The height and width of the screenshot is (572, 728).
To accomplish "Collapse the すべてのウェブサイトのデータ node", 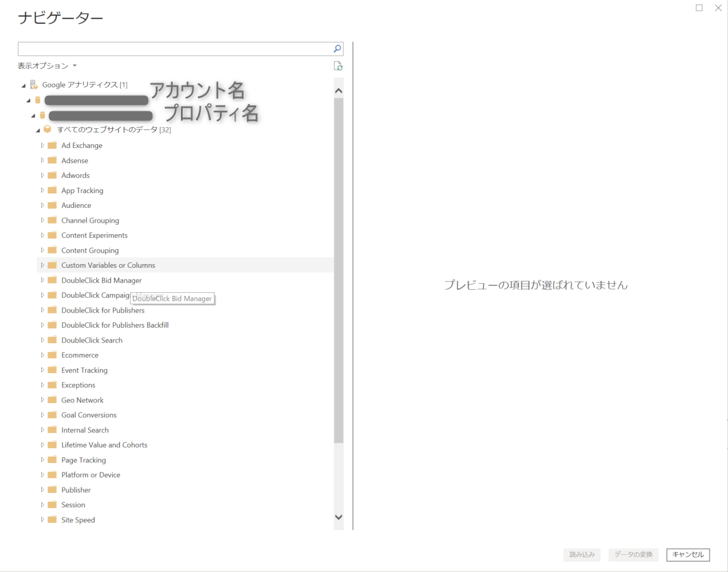I will 38,130.
